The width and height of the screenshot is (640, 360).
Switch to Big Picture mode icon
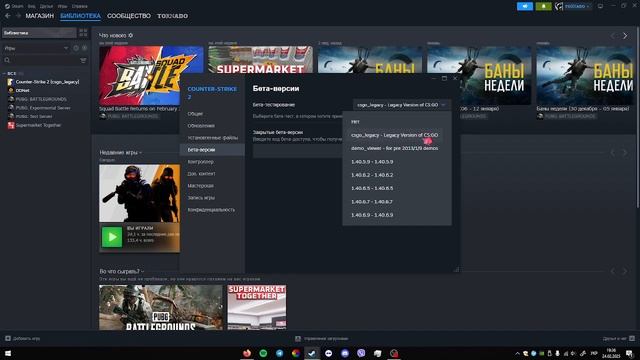(x=600, y=6)
